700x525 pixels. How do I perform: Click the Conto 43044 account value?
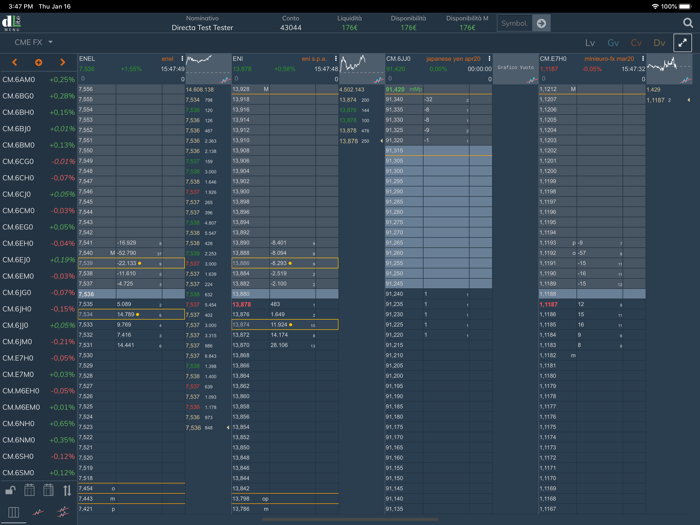click(291, 28)
